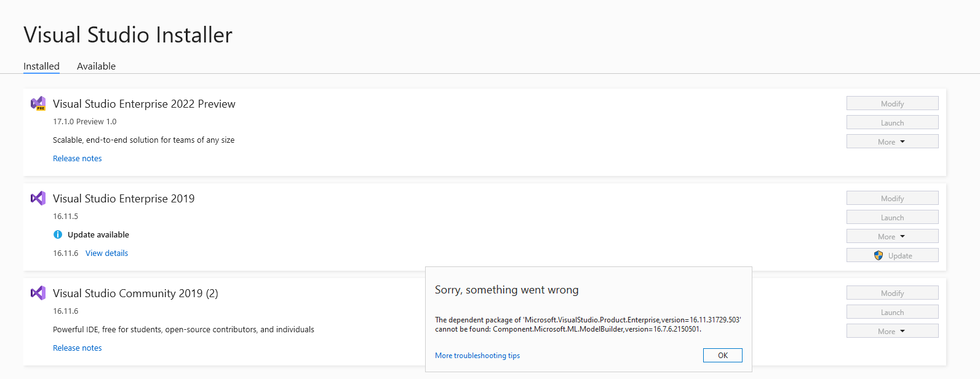Switch to the Installed tab

[41, 66]
